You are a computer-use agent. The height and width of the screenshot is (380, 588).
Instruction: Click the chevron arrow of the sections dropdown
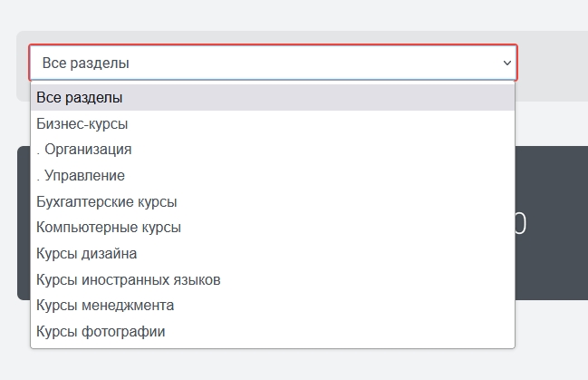pyautogui.click(x=506, y=63)
